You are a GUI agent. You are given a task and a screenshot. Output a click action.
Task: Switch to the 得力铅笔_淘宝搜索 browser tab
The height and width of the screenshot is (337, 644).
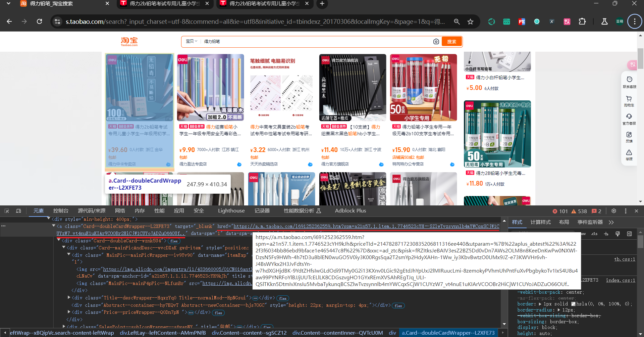pyautogui.click(x=64, y=4)
